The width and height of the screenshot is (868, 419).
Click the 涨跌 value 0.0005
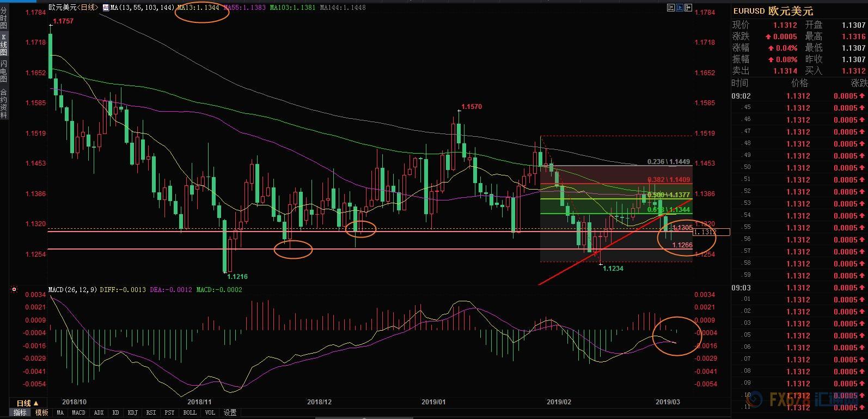tap(785, 37)
